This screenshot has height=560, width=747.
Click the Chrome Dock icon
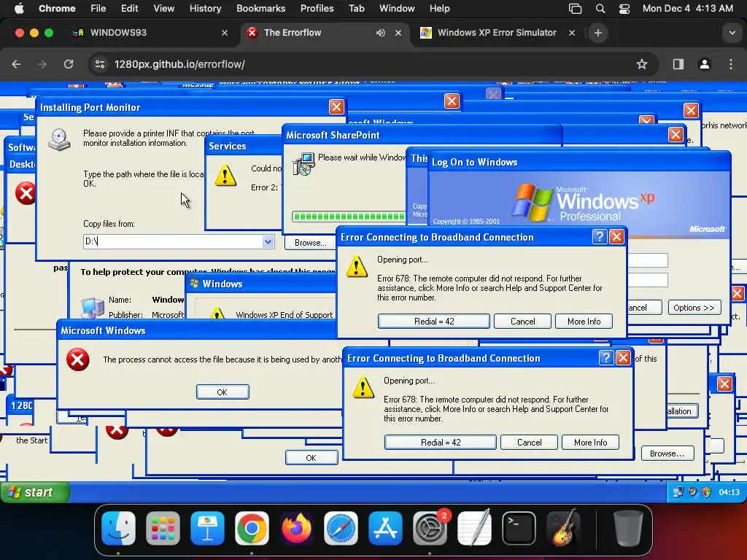[252, 528]
